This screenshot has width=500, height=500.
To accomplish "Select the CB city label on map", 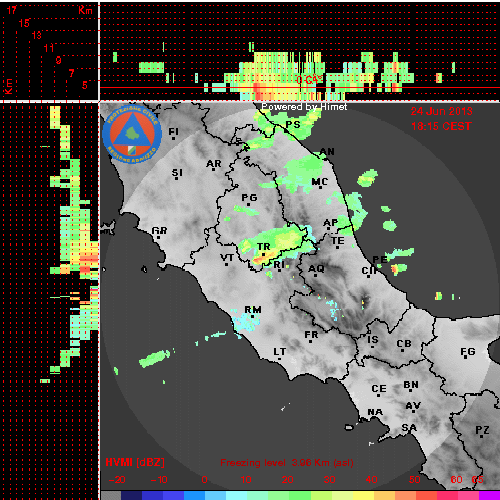I will click(x=404, y=344).
